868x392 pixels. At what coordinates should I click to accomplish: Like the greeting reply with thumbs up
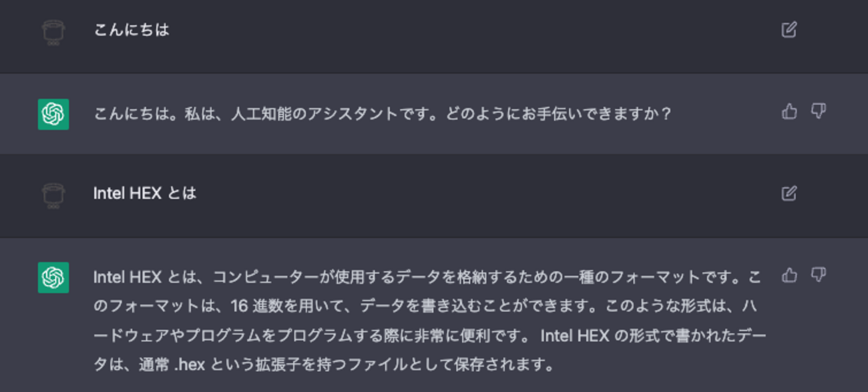(789, 112)
